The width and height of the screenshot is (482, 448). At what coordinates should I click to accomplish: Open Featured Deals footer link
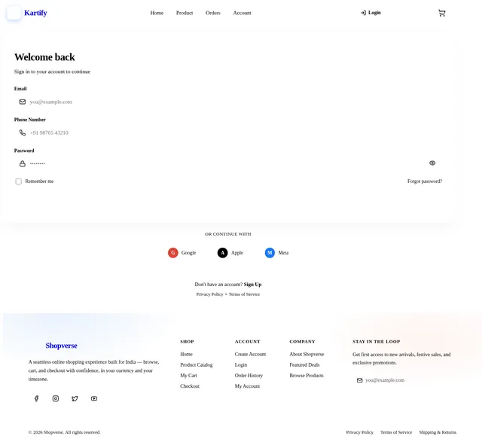point(304,365)
